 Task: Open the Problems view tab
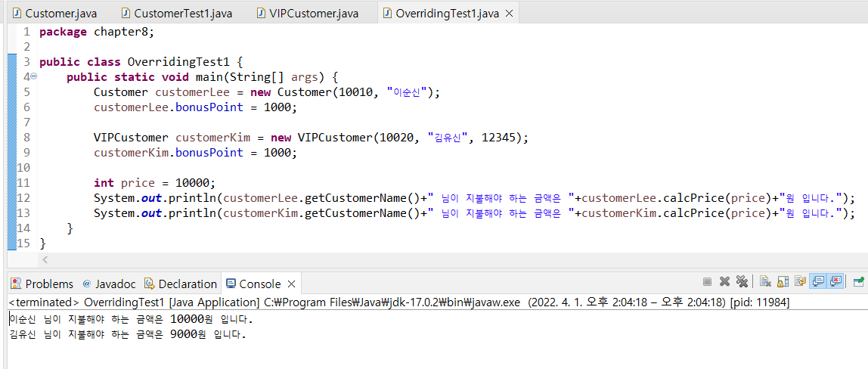(x=42, y=284)
